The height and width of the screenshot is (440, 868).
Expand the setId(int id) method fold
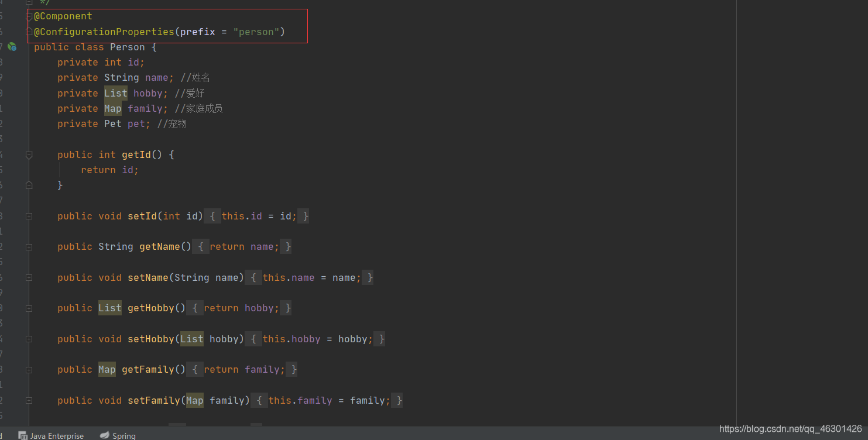29,216
